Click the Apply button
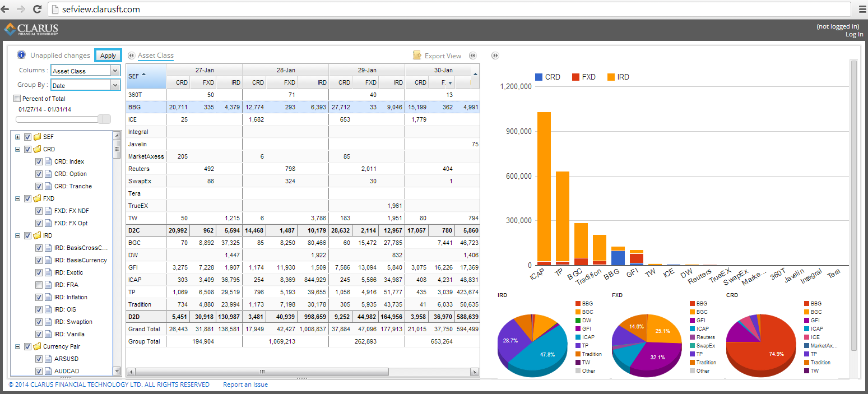868x394 pixels. point(108,55)
